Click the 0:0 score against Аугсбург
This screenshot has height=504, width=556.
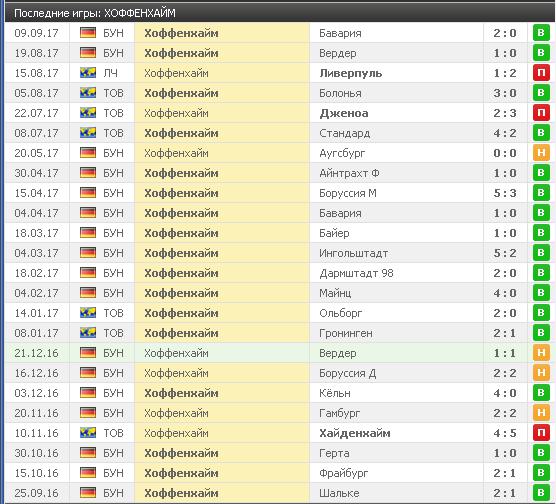click(x=505, y=153)
